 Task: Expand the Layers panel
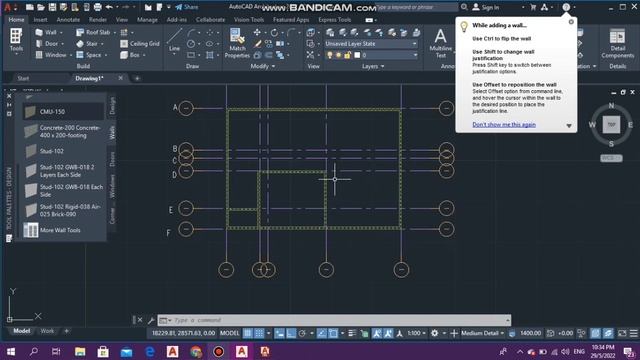[373, 66]
